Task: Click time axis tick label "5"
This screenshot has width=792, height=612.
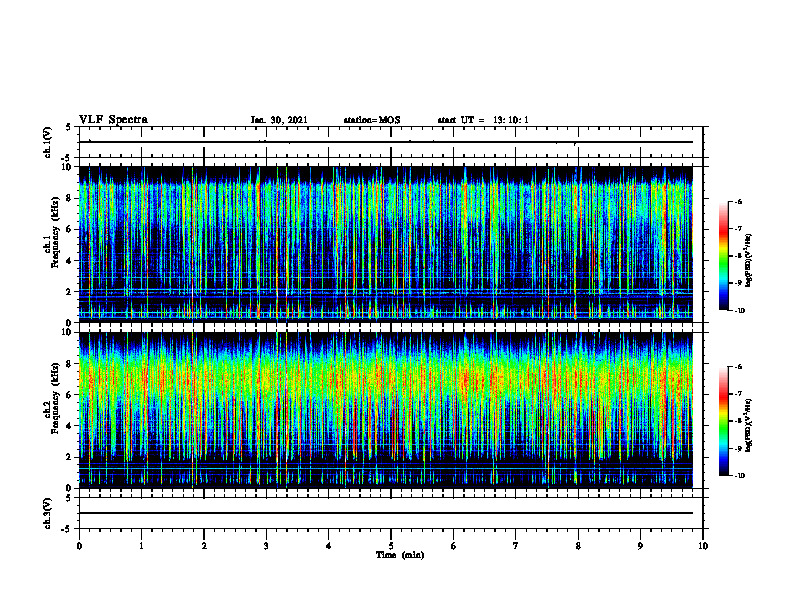Action: point(391,546)
